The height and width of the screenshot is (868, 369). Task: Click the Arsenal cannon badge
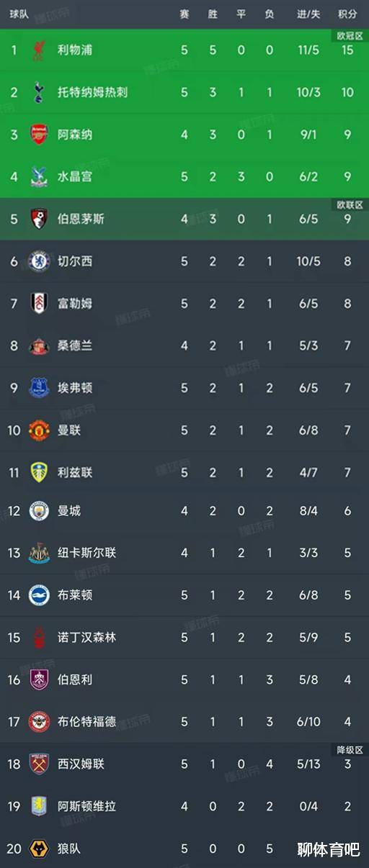click(x=39, y=135)
